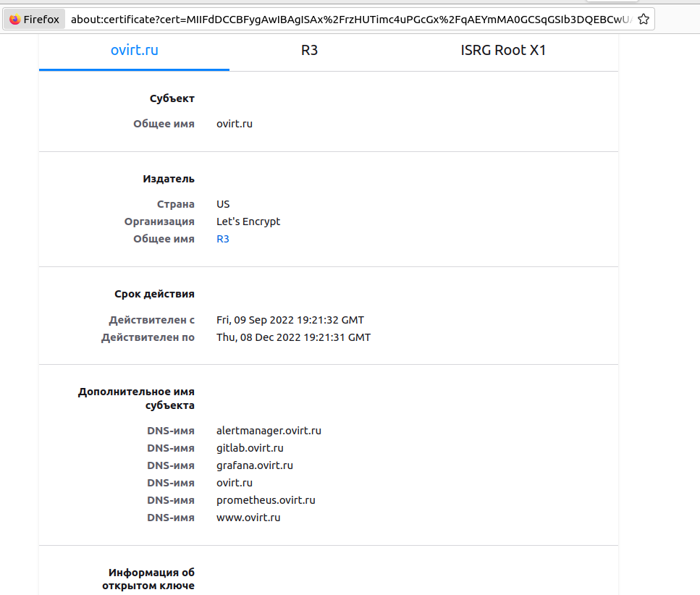Select the valid-from date Fri, 09 Sep 2022

pyautogui.click(x=290, y=320)
